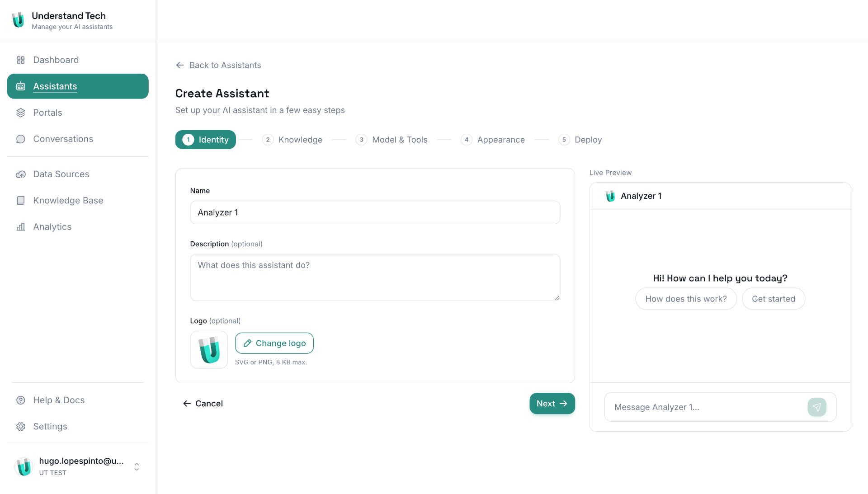Click the Portals layers icon
This screenshot has width=868, height=494.
pos(21,113)
